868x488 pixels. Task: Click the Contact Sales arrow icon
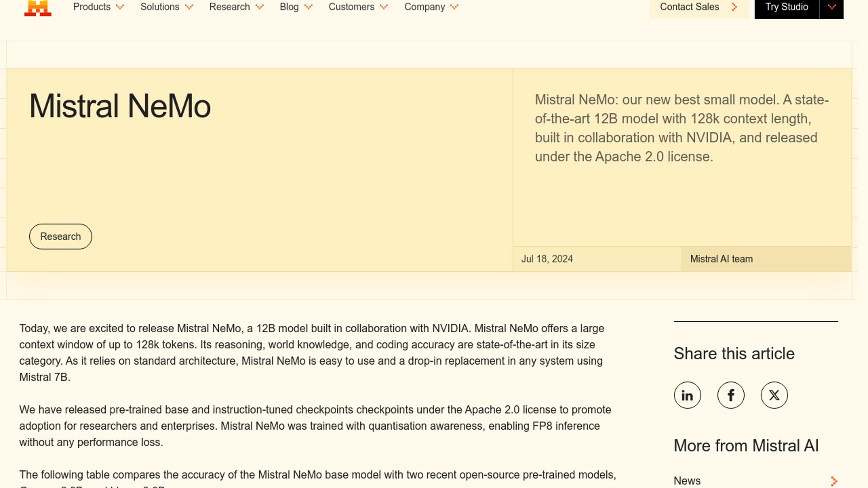point(735,7)
